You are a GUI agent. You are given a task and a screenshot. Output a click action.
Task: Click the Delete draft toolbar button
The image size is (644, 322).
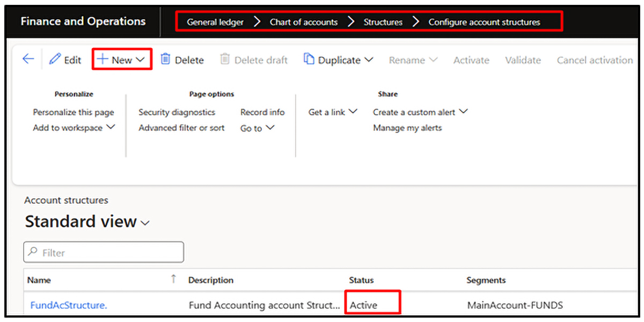pyautogui.click(x=254, y=60)
